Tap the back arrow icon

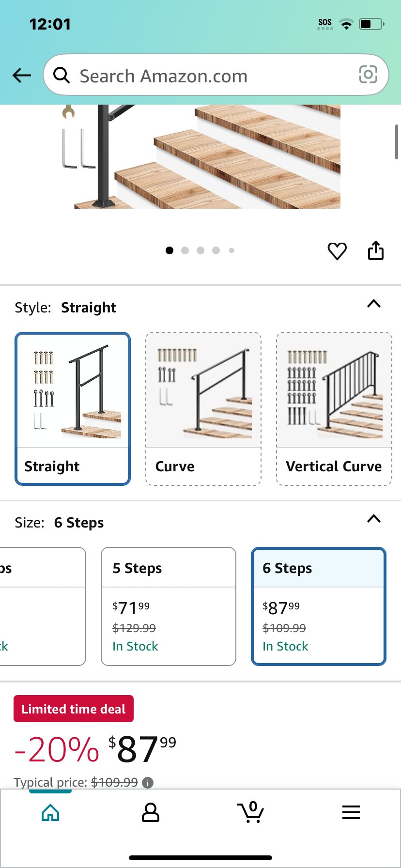[22, 75]
